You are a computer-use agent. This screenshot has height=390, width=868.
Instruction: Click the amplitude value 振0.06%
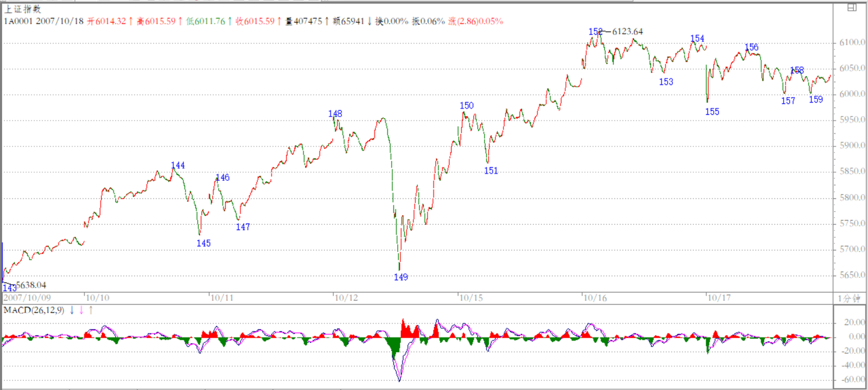pyautogui.click(x=429, y=21)
